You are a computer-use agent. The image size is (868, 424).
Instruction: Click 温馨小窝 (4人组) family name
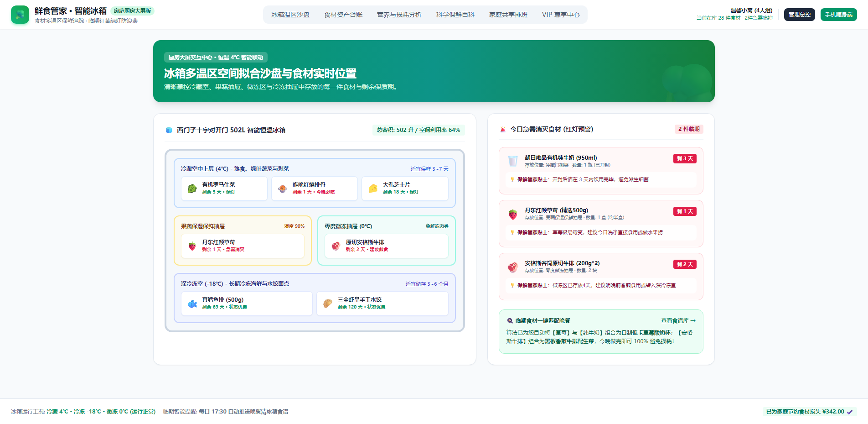(x=751, y=10)
